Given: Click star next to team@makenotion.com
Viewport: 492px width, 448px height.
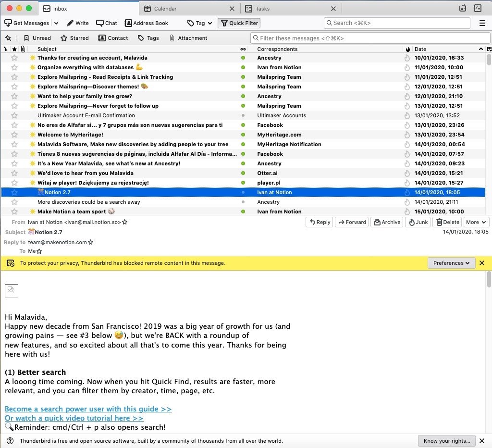Looking at the screenshot, I should 91,242.
